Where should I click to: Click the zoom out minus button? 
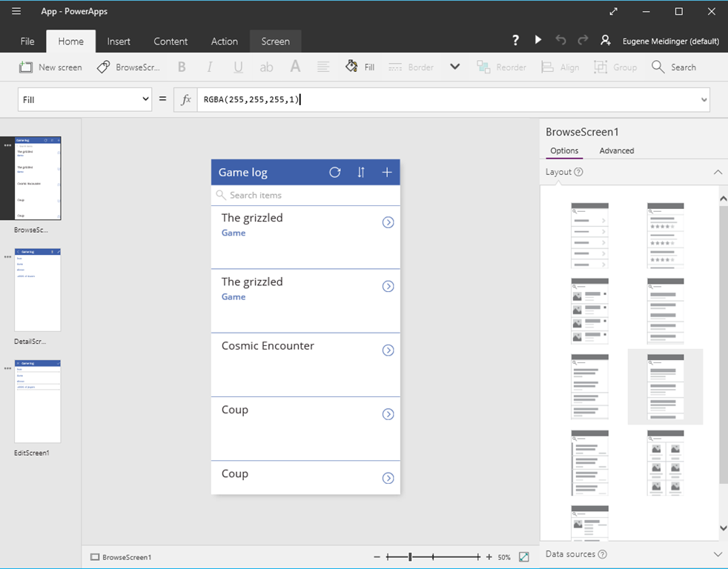(377, 557)
